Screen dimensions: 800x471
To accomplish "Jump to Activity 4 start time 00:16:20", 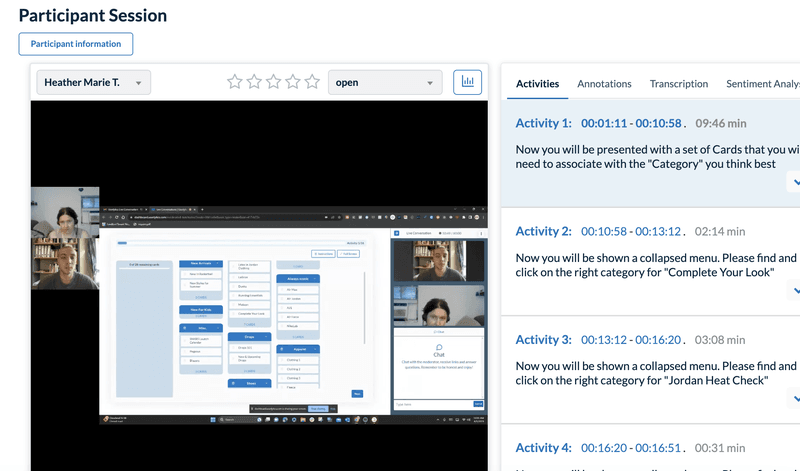I will point(604,448).
